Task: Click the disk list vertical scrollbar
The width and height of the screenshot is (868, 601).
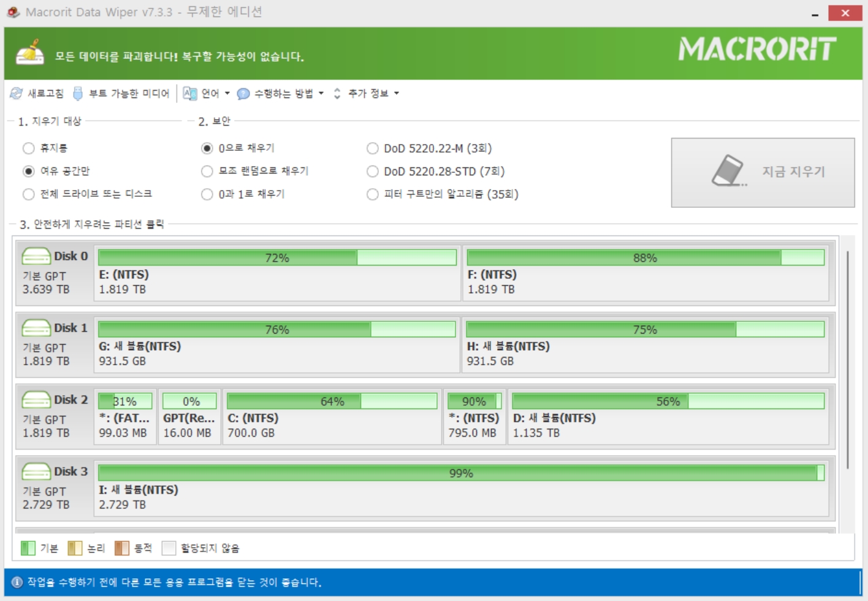Action: [848, 360]
